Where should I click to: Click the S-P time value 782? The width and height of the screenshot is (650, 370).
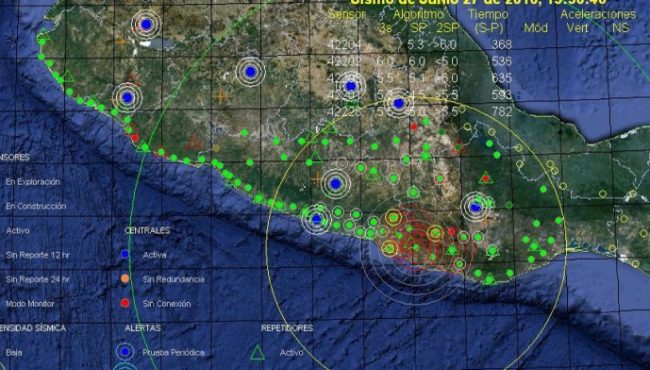pos(502,111)
